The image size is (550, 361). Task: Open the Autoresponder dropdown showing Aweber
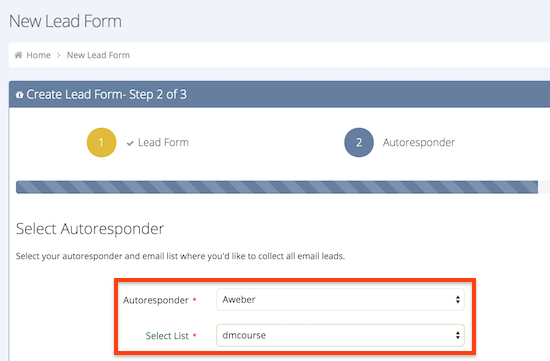[340, 300]
